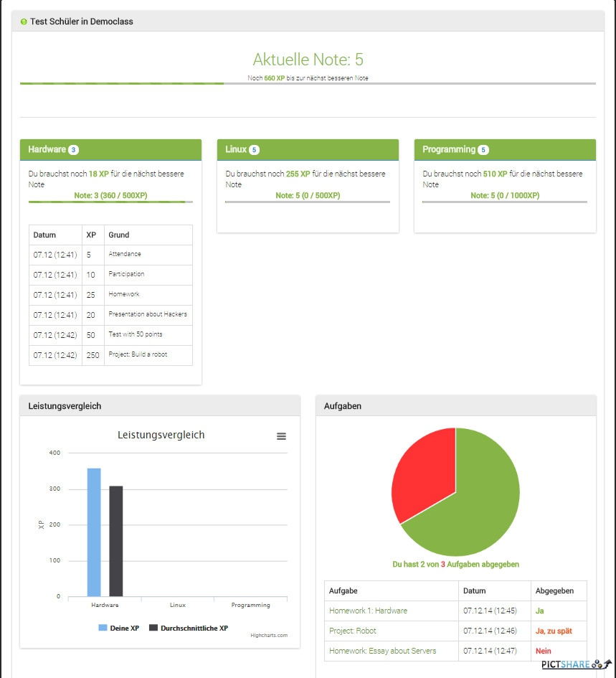Select the Hardware panel header
The height and width of the screenshot is (678, 616).
(x=110, y=149)
